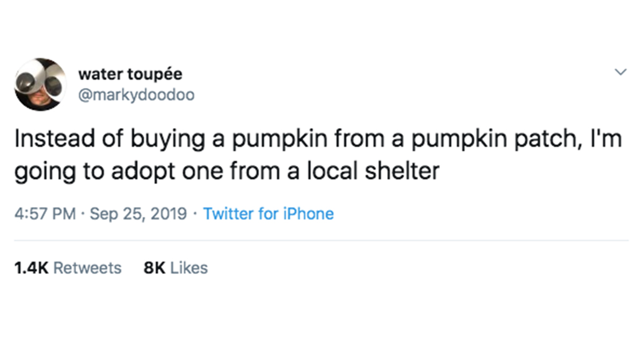Click the tweet line "going to adopt one"
This screenshot has height=337, width=644.
tap(227, 173)
